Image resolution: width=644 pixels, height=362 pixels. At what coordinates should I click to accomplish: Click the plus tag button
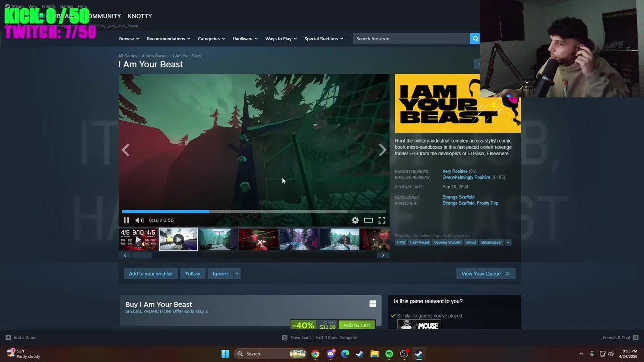[x=508, y=242]
